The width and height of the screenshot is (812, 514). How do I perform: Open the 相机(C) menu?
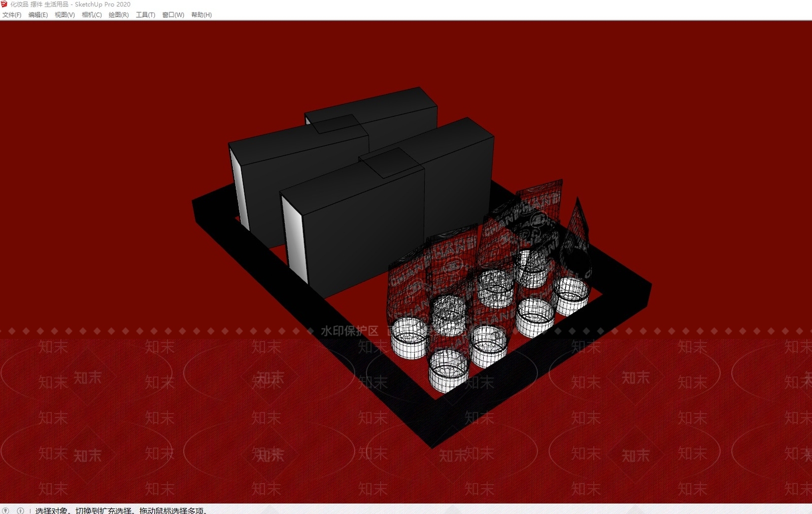91,15
